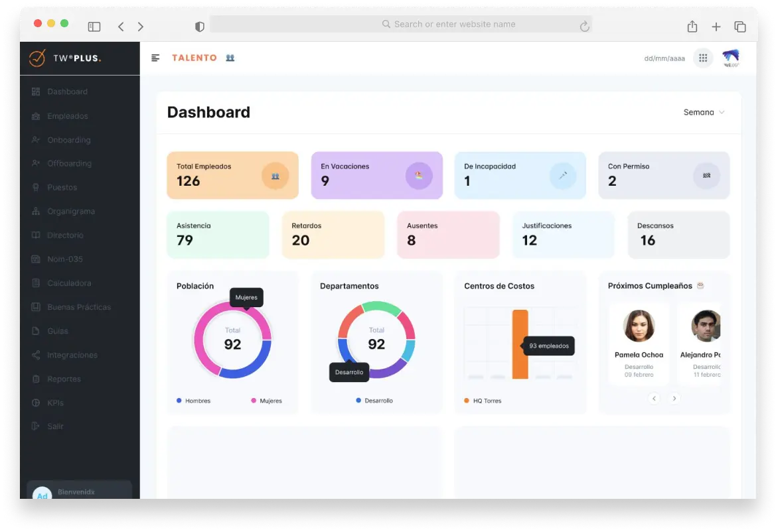
Task: Open the app grid icon in the header
Action: [x=702, y=58]
